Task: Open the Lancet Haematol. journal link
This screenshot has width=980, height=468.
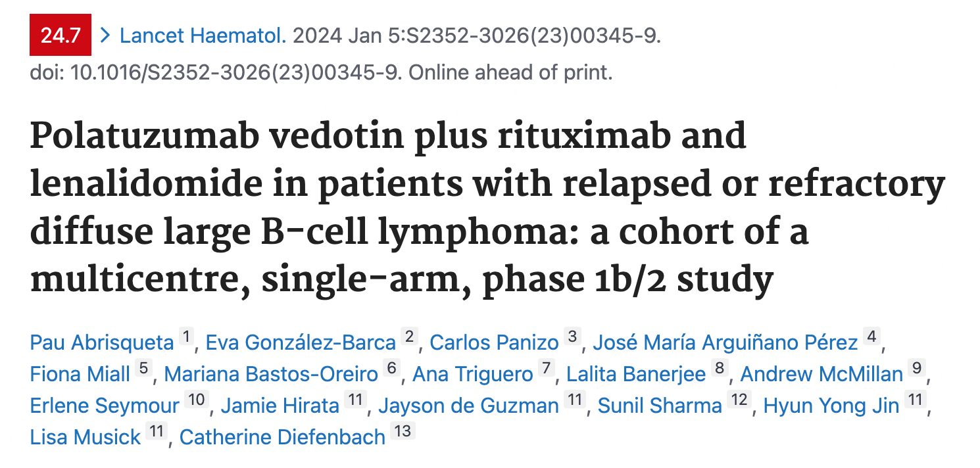Action: pyautogui.click(x=203, y=35)
